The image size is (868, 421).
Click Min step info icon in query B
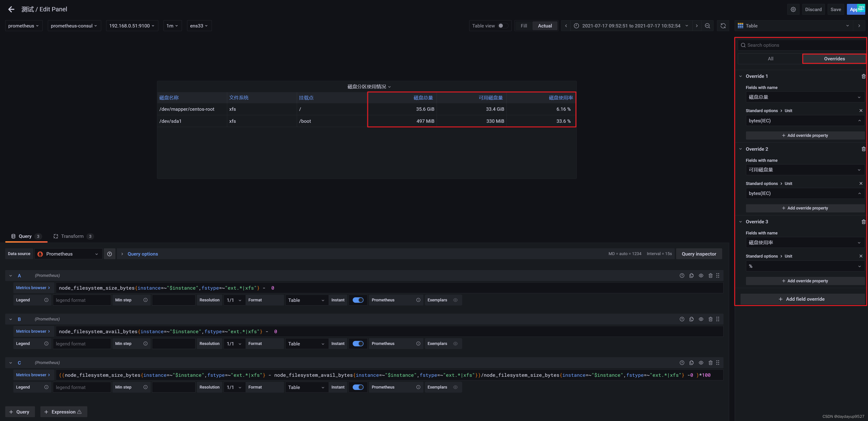click(146, 343)
